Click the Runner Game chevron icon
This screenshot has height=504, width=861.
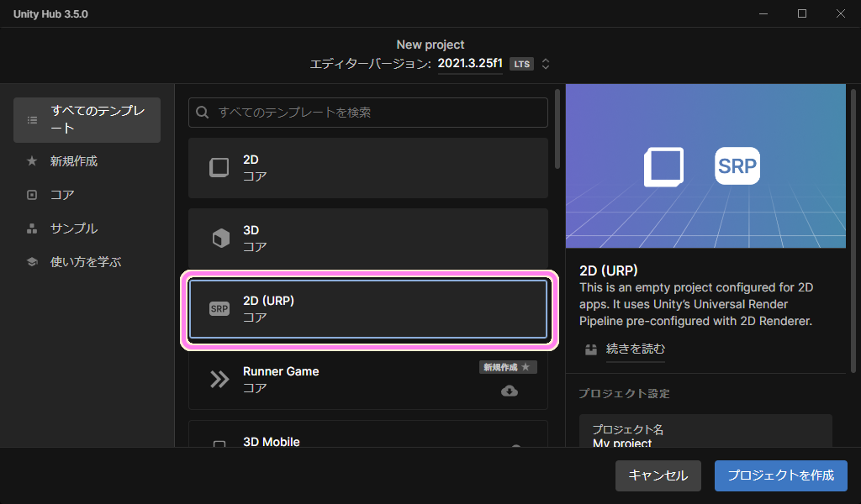[219, 378]
